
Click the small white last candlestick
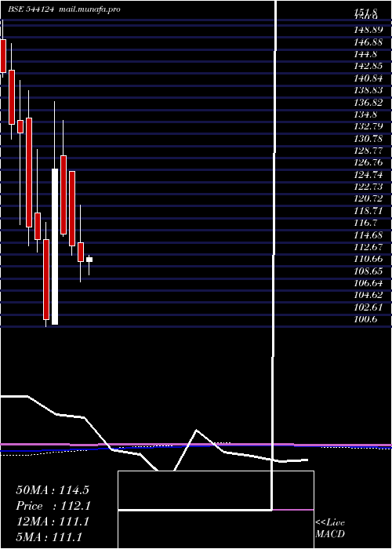(x=89, y=260)
